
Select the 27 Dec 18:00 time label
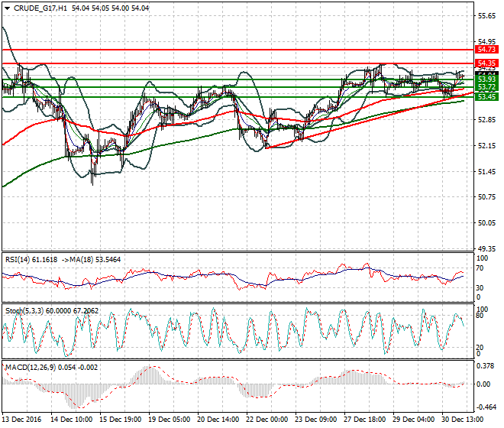click(x=364, y=420)
